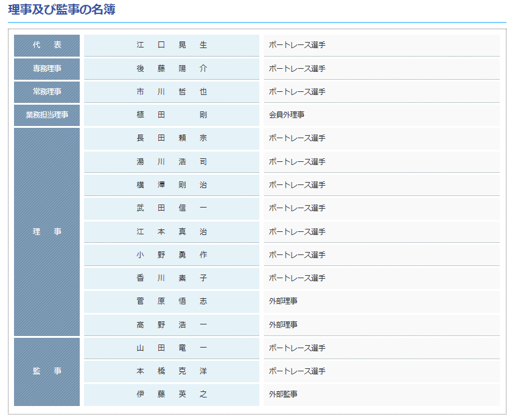Click the name 湯川浩司

coord(172,162)
